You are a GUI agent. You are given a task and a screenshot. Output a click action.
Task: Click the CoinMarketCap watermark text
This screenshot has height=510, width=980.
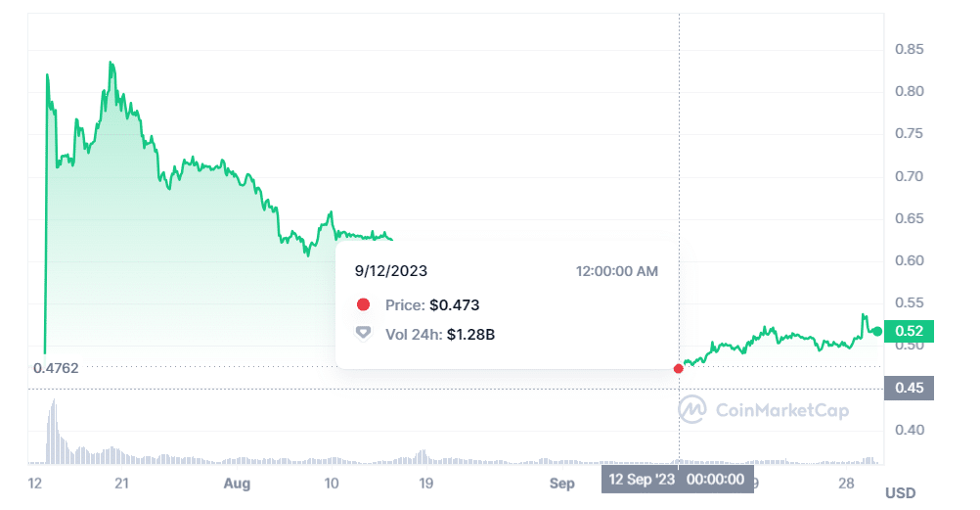[x=781, y=410]
